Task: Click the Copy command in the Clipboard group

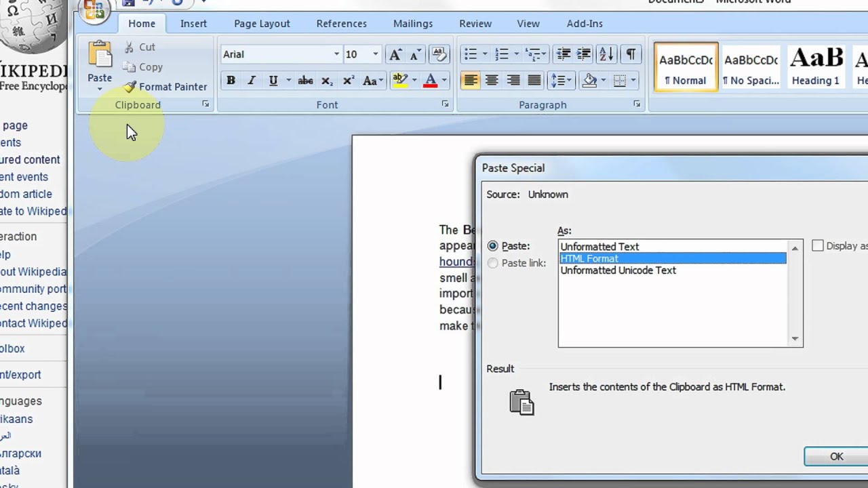Action: tap(142, 67)
